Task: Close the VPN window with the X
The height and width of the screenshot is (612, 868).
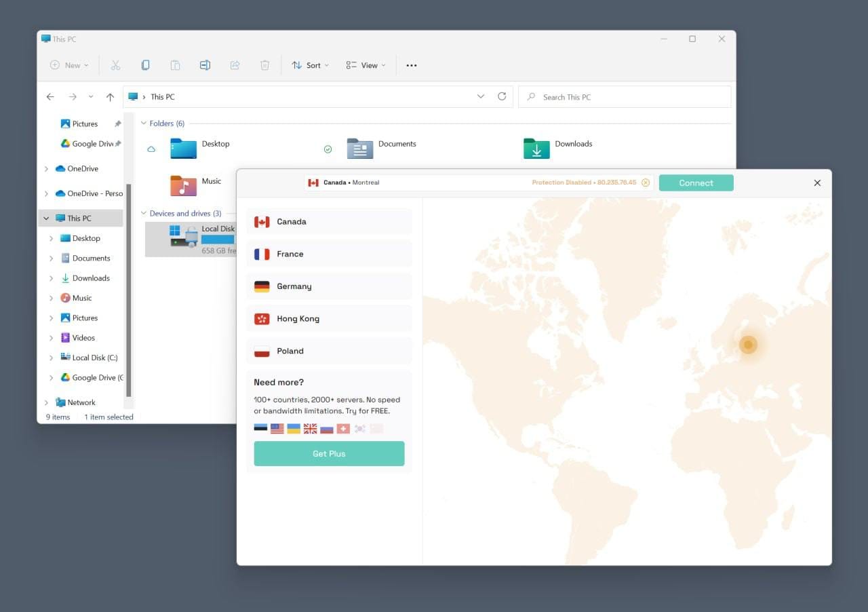Action: point(817,183)
